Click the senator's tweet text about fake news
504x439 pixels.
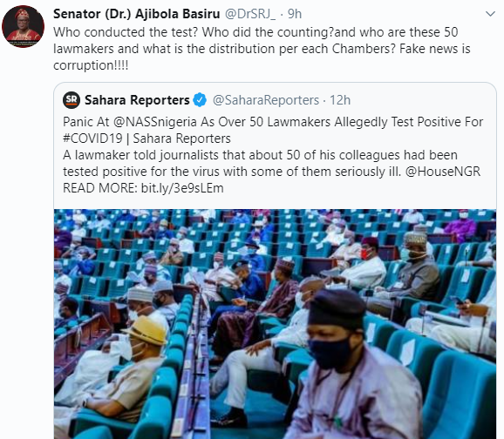262,49
